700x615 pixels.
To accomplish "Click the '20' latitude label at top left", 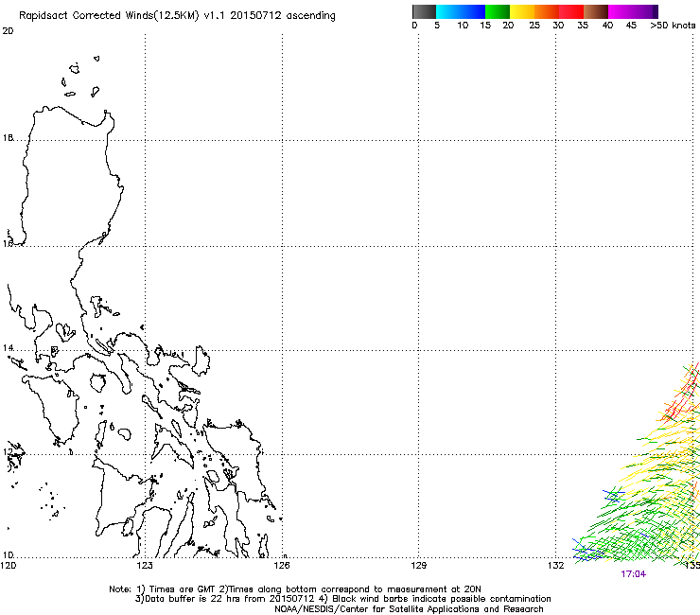I will 8,31.
